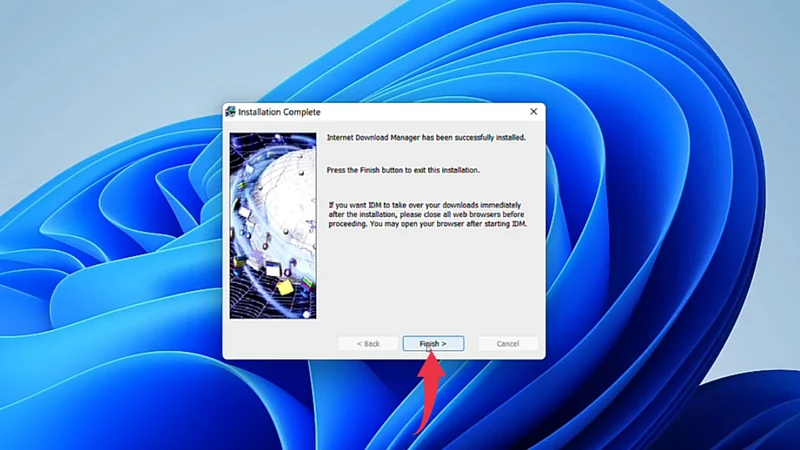Viewport: 800px width, 450px height.
Task: Click the empty grey area below the paragraph
Action: point(430,280)
